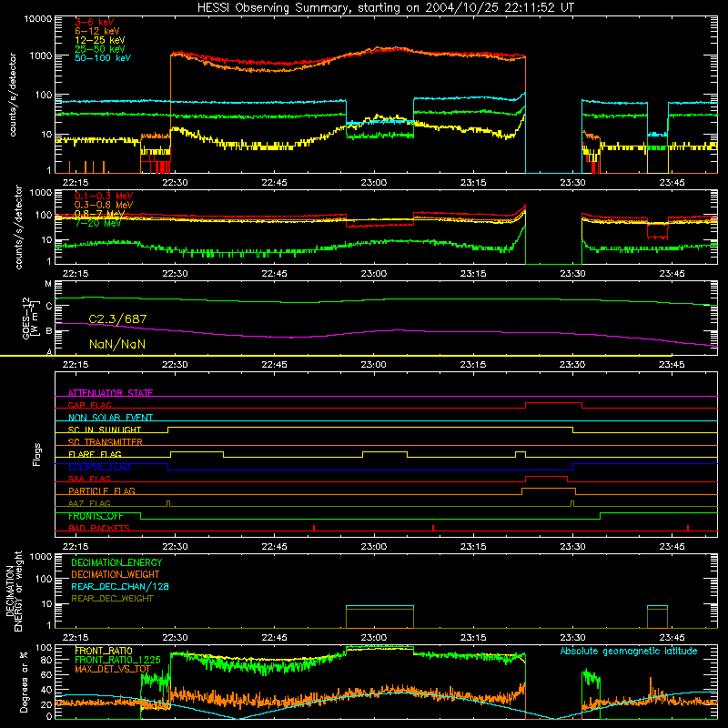Click the Absolute geomagnetic latitude label
728x728 pixels.
click(x=629, y=651)
